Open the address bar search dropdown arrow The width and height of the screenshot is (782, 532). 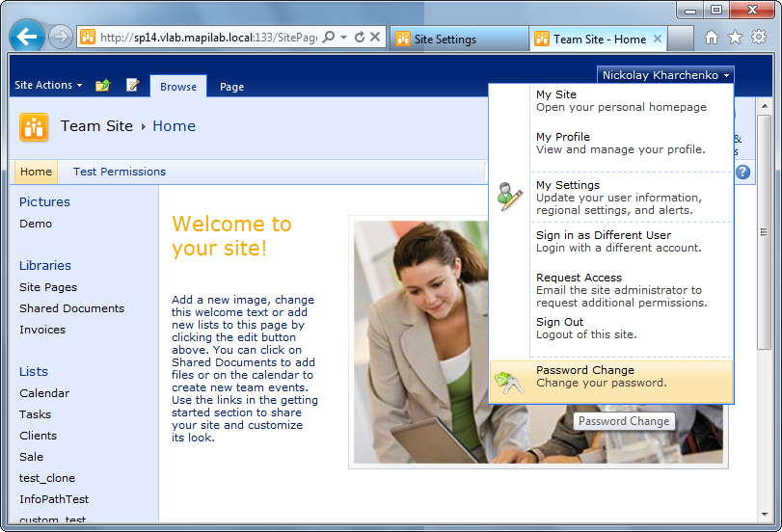point(344,38)
